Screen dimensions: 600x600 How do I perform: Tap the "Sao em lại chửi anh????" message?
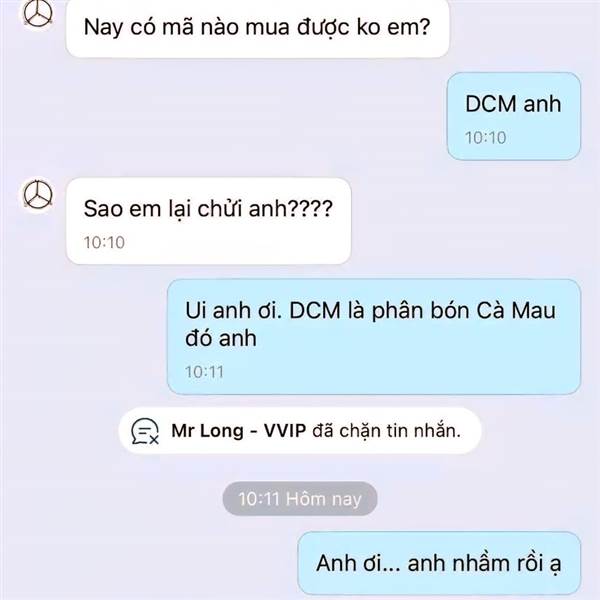click(x=209, y=221)
